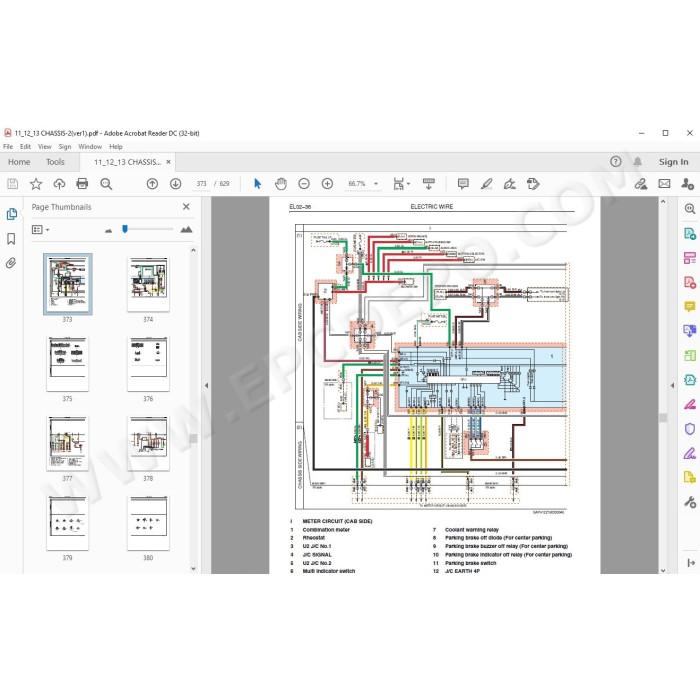Open thumbnail options dropdown
The height and width of the screenshot is (700, 700).
(x=41, y=229)
